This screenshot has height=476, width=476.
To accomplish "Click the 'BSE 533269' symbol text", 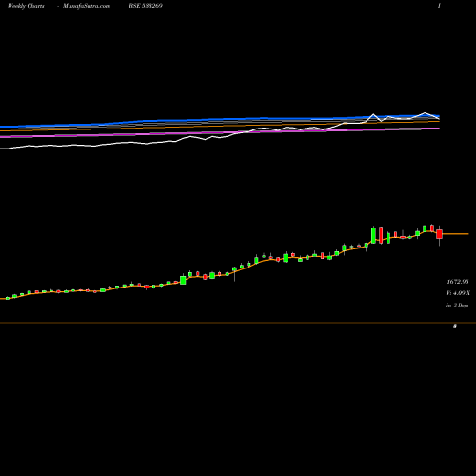I will tap(146, 6).
